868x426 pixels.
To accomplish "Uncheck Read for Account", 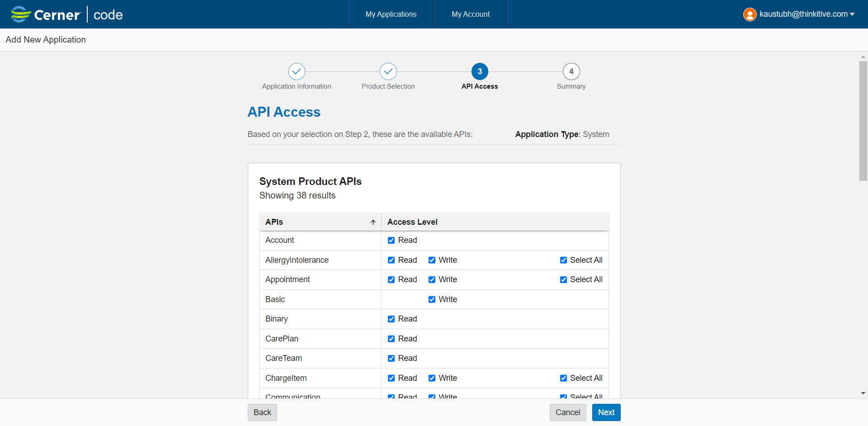I will pos(391,240).
